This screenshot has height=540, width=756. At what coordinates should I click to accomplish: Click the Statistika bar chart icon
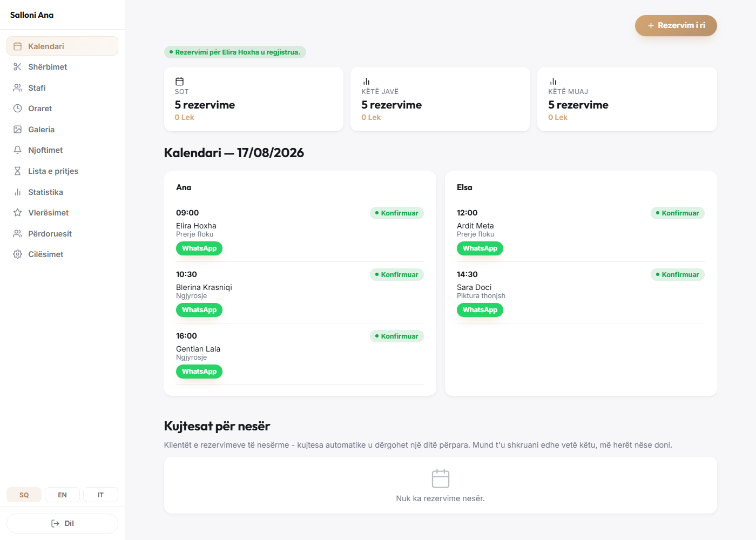(17, 192)
